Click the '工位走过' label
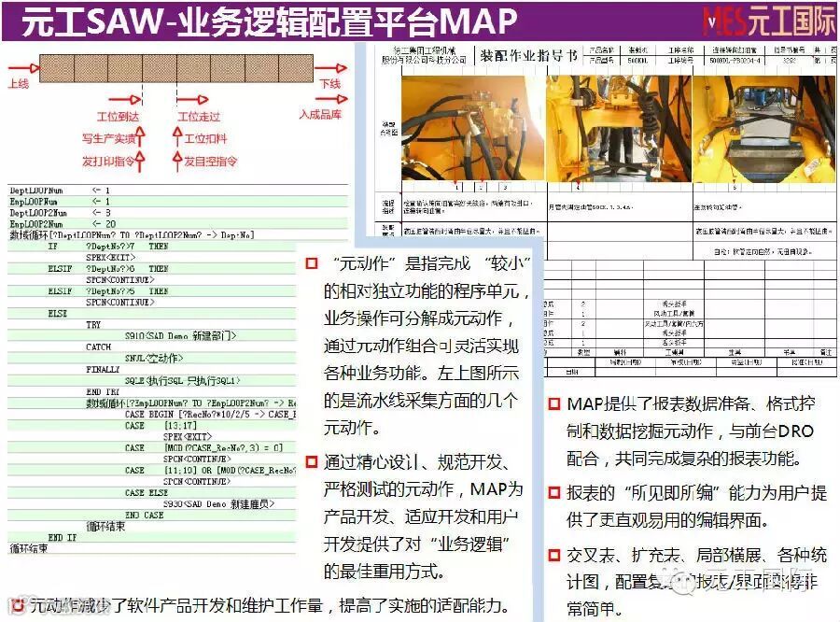Viewport: 840px width, 622px height. click(199, 117)
